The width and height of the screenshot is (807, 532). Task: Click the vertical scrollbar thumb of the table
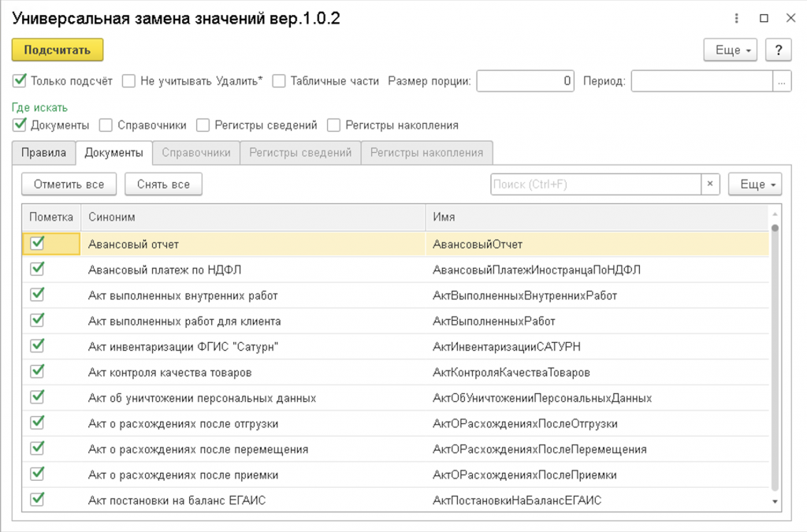775,357
